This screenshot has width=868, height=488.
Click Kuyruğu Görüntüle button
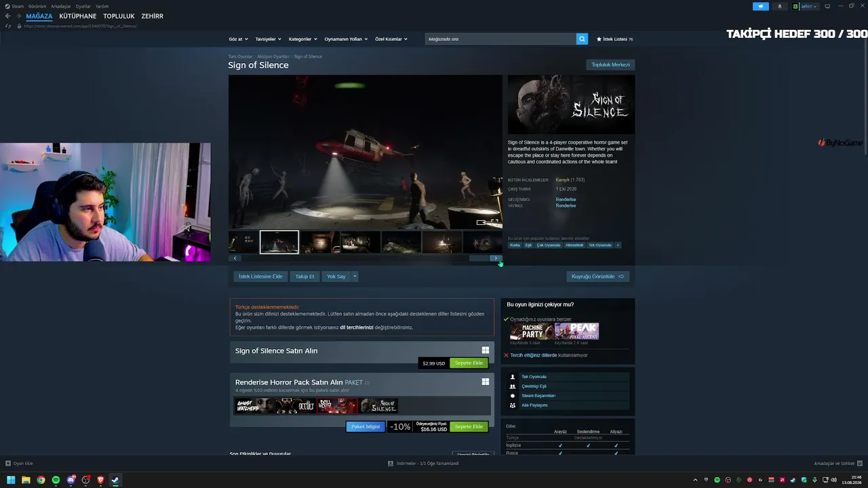pyautogui.click(x=597, y=277)
